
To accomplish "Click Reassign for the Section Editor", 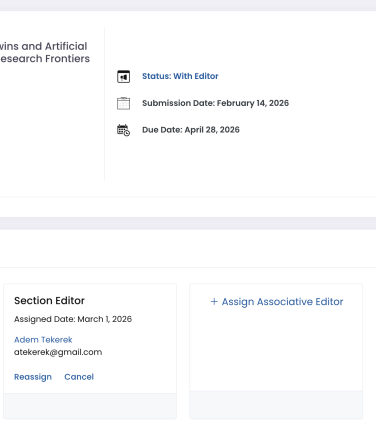I will 33,377.
